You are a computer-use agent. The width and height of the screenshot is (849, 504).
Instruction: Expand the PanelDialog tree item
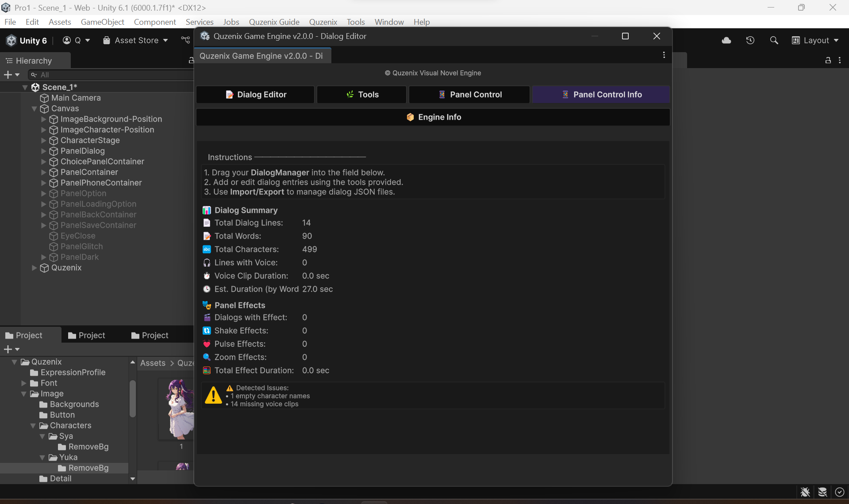point(43,151)
